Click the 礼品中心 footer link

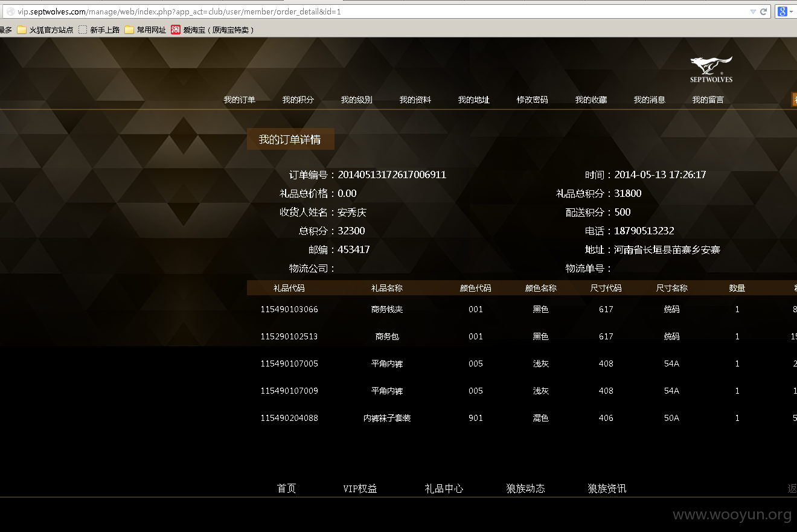444,489
